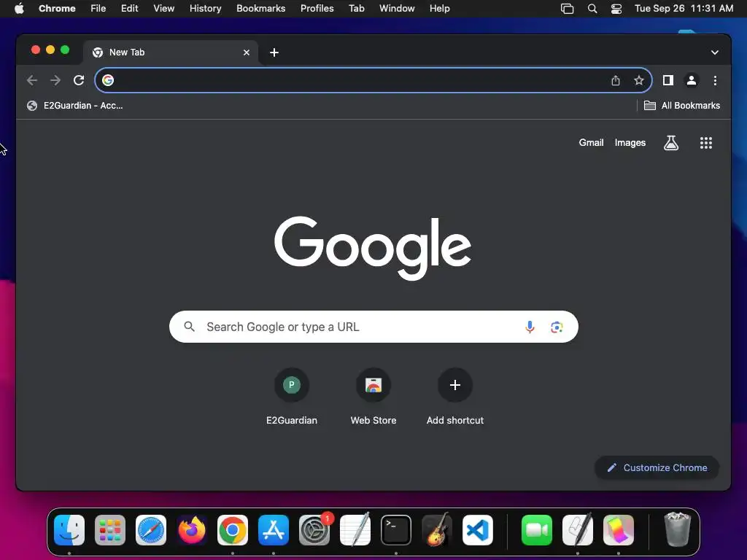Open Search Labs flask icon

(671, 143)
